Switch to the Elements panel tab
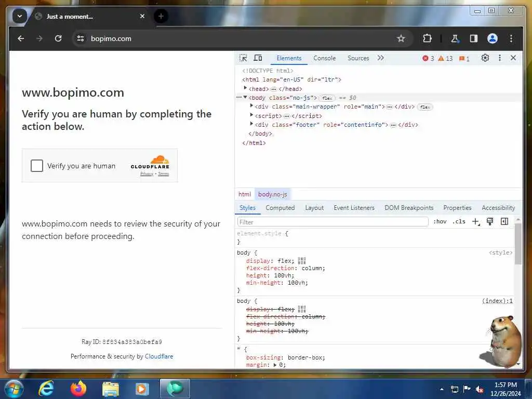 [x=289, y=58]
